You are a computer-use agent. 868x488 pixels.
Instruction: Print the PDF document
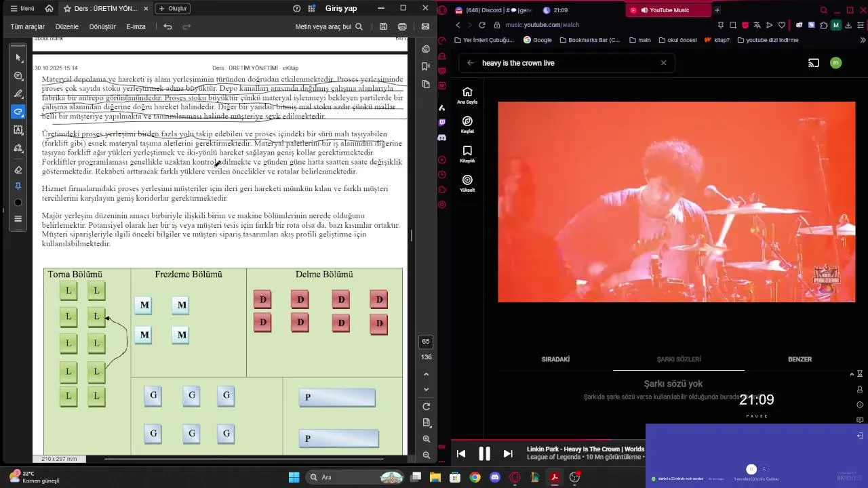402,26
